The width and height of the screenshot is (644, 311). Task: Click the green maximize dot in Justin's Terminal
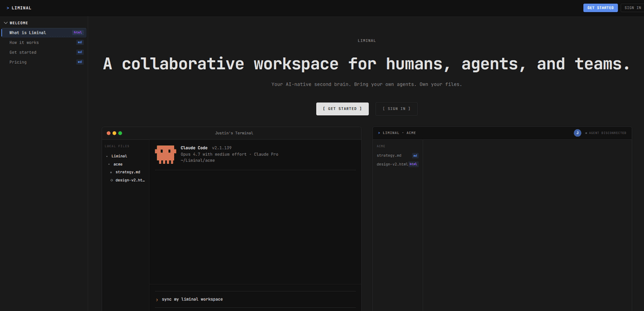coord(120,133)
